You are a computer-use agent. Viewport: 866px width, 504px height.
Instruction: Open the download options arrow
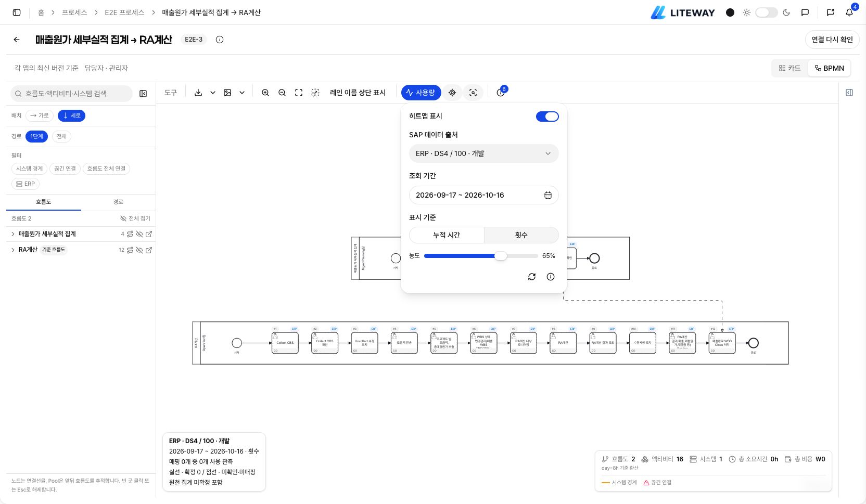[213, 93]
